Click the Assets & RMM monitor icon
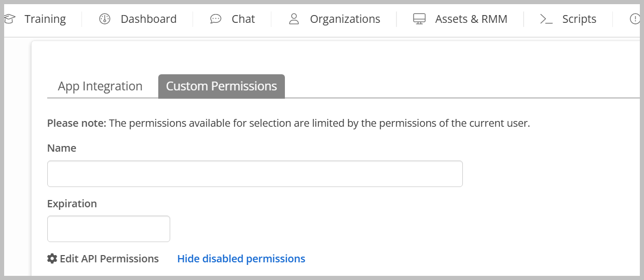 419,19
